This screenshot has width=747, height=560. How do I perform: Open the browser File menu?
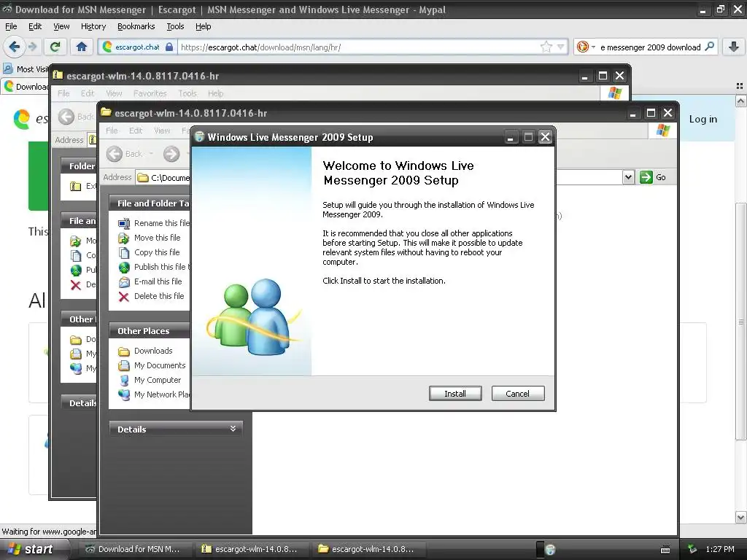11,26
